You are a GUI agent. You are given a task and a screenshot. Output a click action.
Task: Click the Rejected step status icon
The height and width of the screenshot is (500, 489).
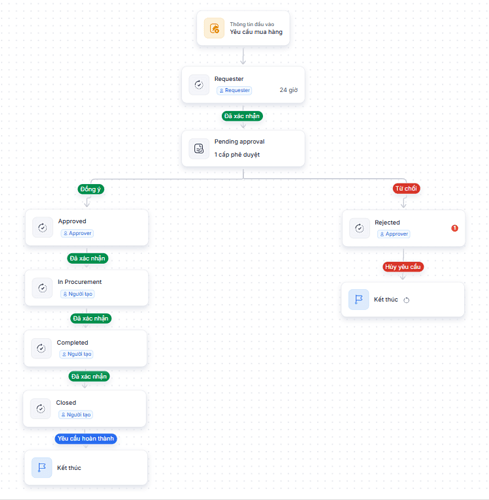click(359, 228)
